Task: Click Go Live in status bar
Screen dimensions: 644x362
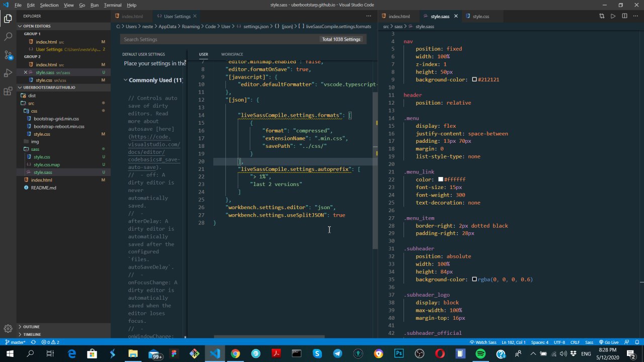Action: 608,342
